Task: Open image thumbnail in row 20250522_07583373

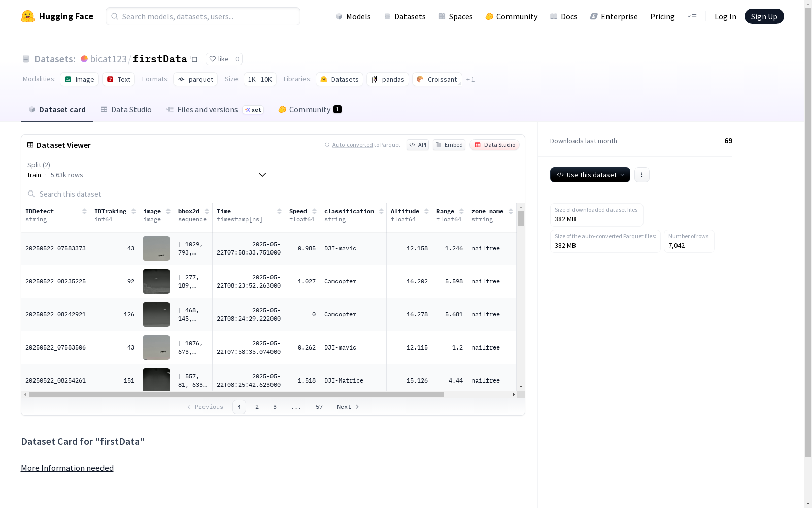Action: (x=156, y=248)
